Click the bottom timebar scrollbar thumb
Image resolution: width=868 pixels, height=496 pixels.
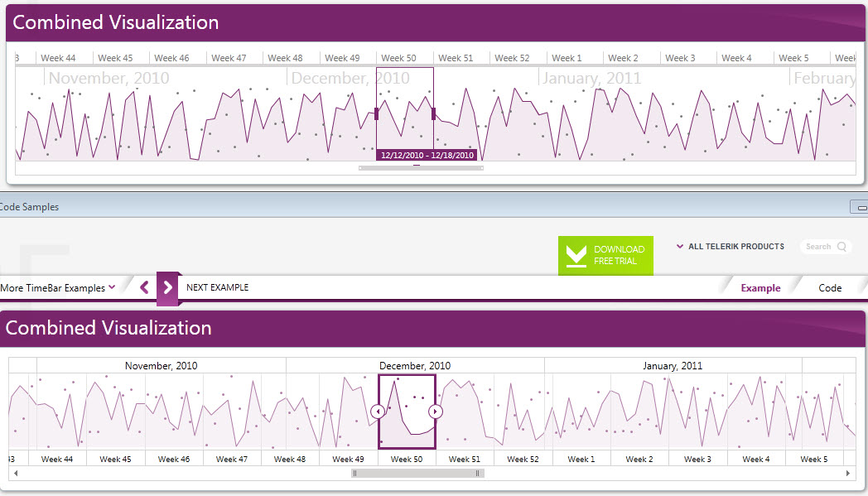(x=418, y=474)
